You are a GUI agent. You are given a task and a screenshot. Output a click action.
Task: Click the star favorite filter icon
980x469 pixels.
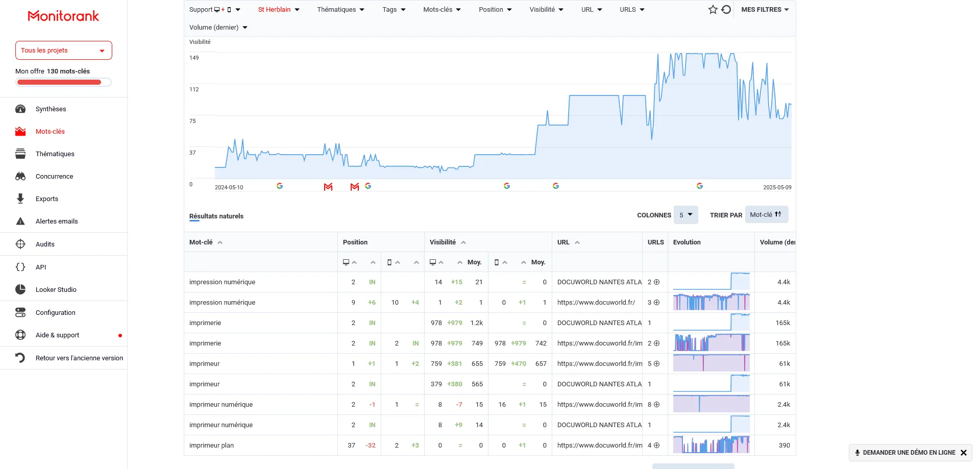713,9
